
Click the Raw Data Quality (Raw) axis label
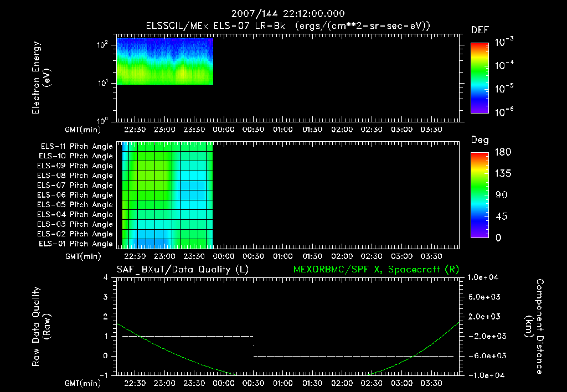[x=41, y=327]
